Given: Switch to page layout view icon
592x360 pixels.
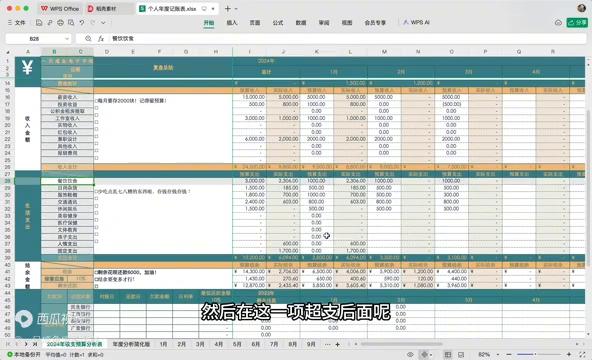Looking at the screenshot, I should point(461,355).
